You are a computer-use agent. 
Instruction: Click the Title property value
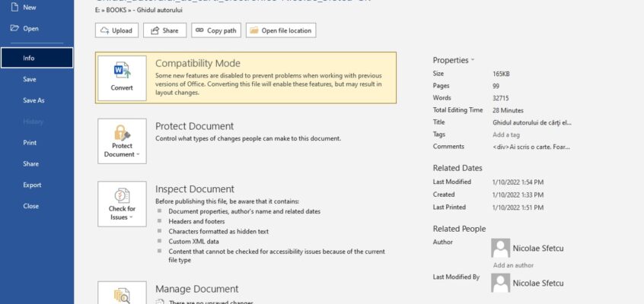click(532, 122)
